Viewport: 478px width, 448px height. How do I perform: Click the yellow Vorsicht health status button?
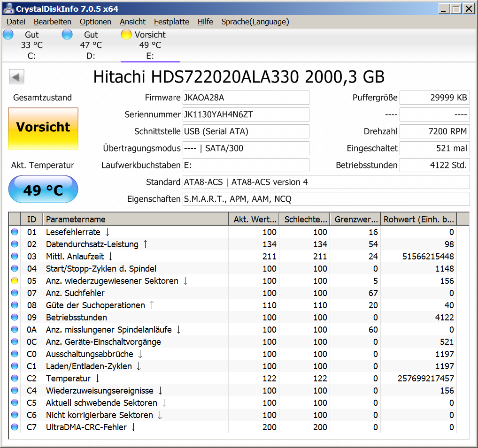pyautogui.click(x=43, y=128)
